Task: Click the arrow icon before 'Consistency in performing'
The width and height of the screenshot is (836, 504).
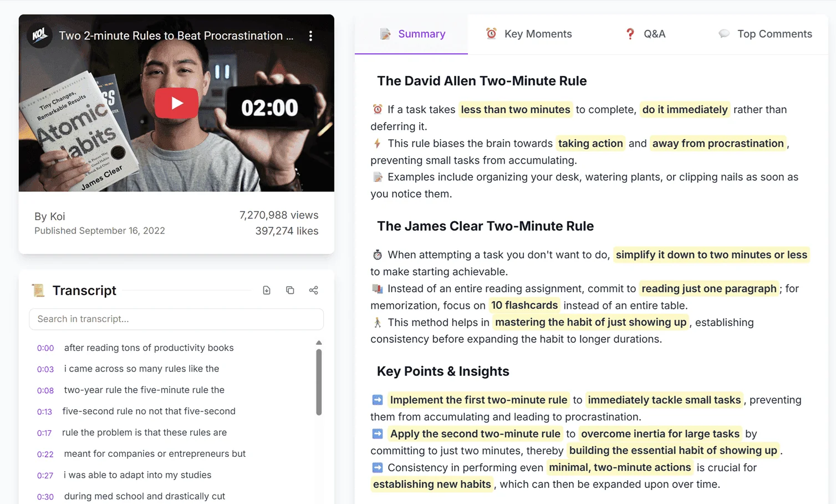Action: (378, 467)
